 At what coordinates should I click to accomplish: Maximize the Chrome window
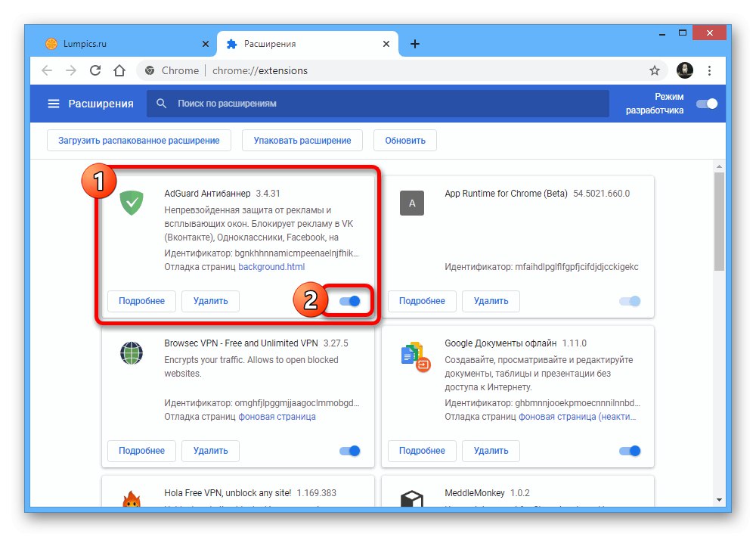point(682,33)
